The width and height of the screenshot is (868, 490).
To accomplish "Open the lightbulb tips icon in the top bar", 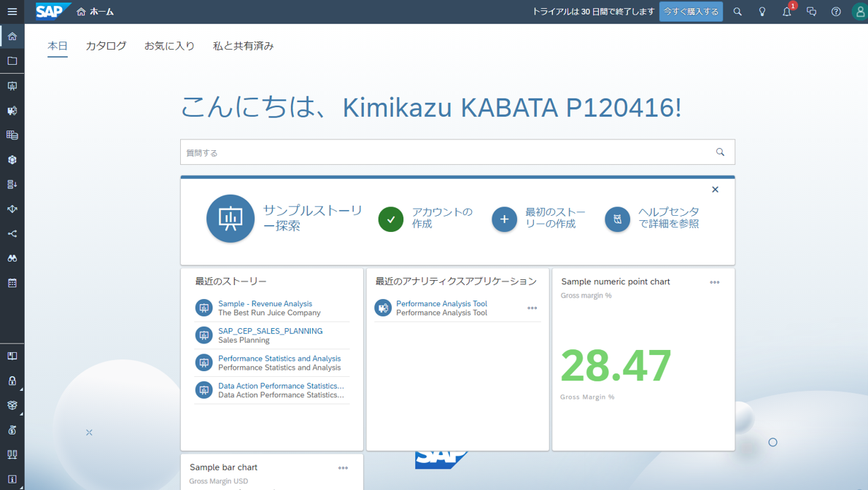I will click(x=762, y=12).
